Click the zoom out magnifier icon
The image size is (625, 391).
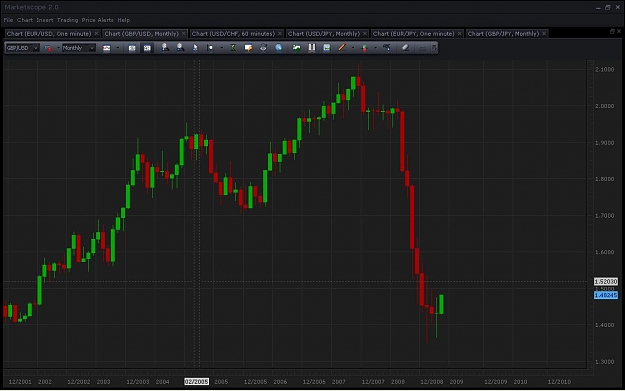[180, 48]
